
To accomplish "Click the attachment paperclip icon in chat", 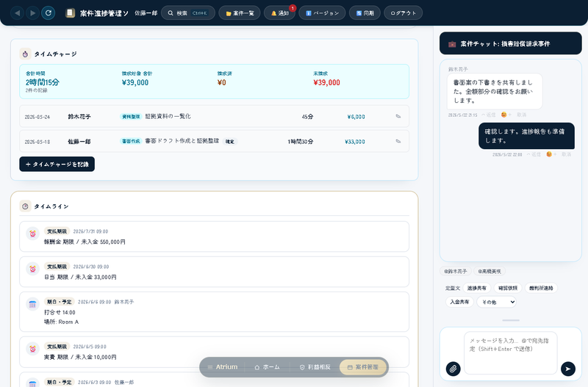I will tap(453, 369).
